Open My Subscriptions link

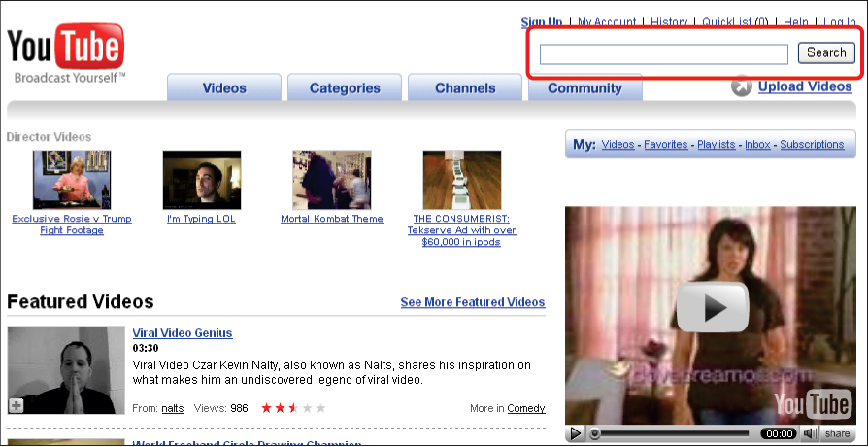812,145
